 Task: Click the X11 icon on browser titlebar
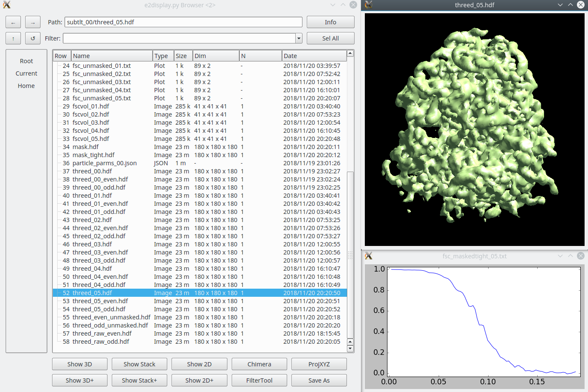[6, 5]
